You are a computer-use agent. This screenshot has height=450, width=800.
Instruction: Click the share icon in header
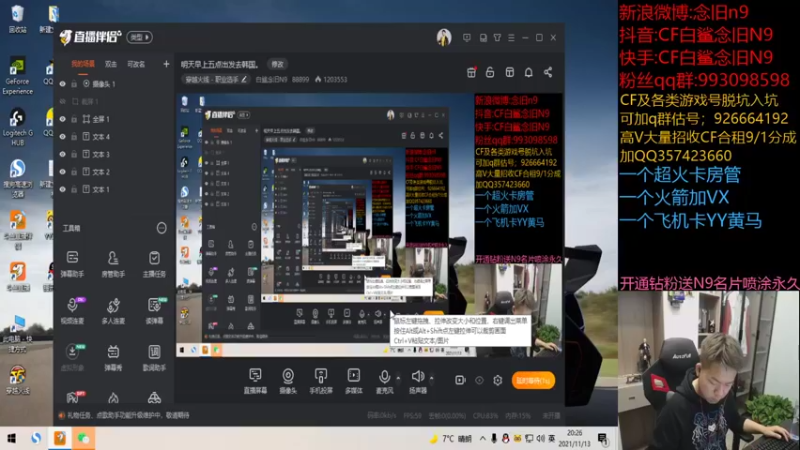click(548, 72)
